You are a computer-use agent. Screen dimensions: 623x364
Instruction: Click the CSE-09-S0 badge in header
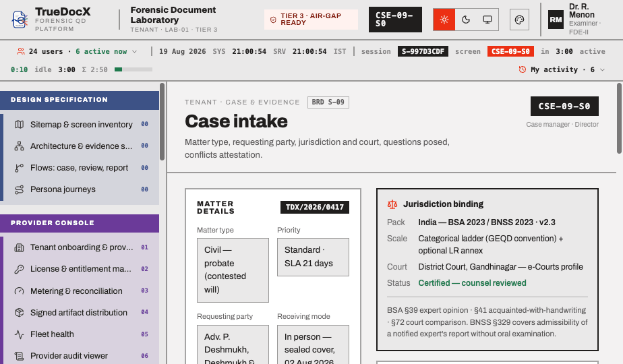pos(395,20)
